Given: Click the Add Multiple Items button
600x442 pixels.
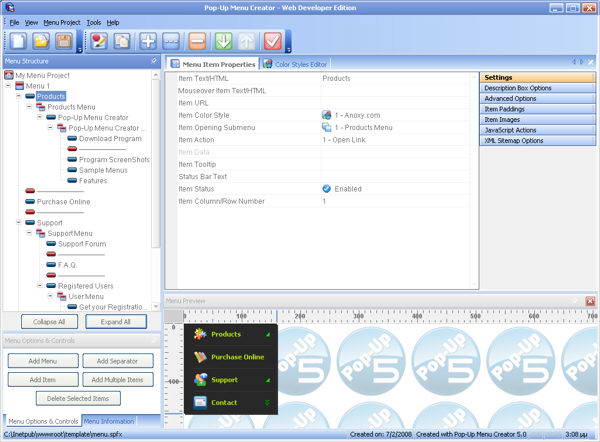Looking at the screenshot, I should click(x=117, y=380).
